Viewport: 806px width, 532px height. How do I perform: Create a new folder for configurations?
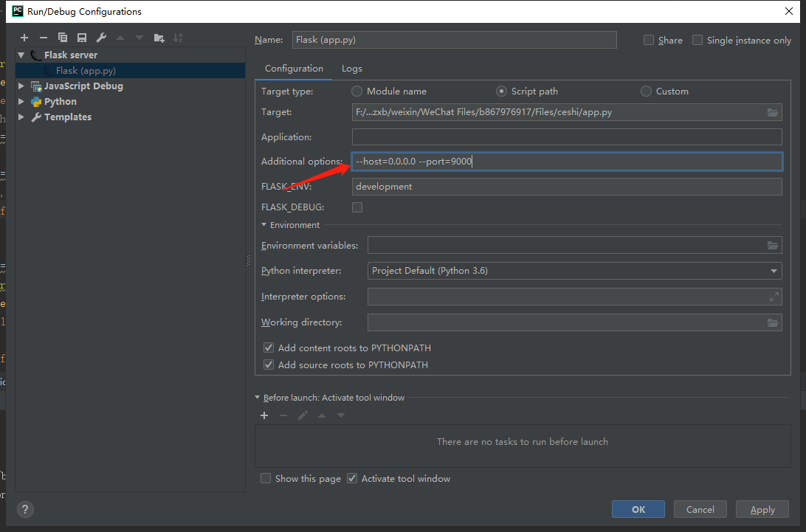coord(159,38)
